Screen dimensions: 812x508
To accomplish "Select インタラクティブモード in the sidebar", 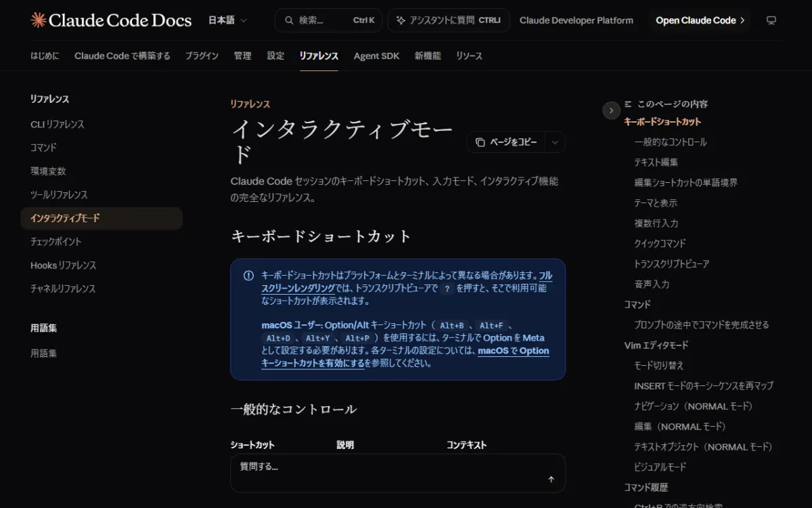I will click(101, 218).
